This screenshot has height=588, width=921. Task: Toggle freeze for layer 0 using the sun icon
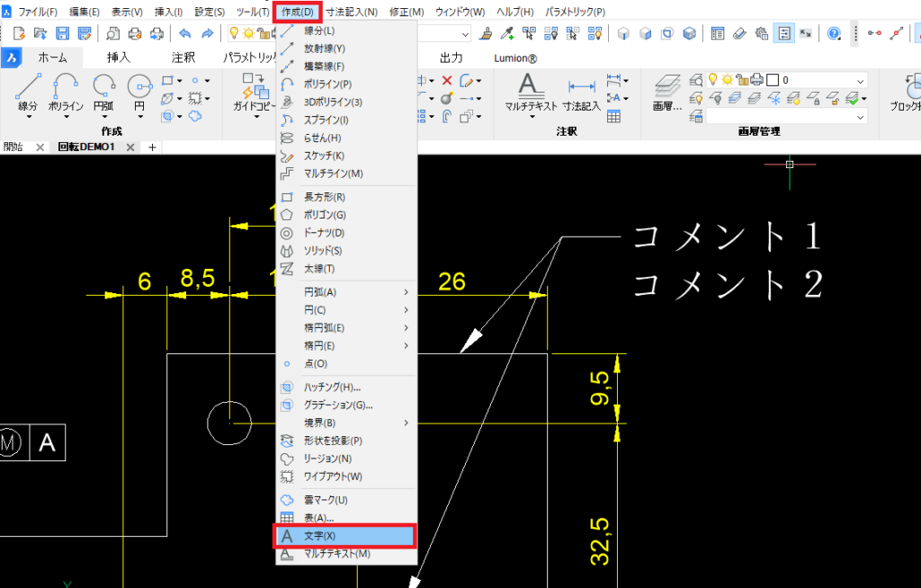click(726, 79)
